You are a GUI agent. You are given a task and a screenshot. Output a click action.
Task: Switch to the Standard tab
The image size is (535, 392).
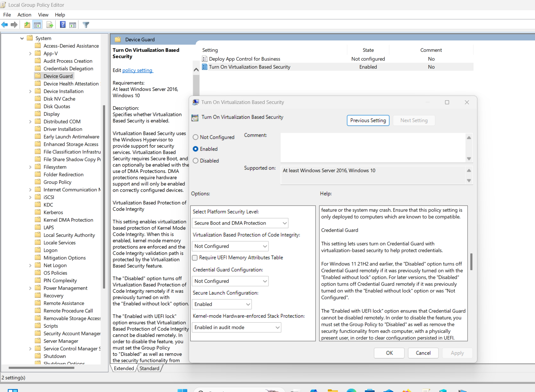coord(149,368)
